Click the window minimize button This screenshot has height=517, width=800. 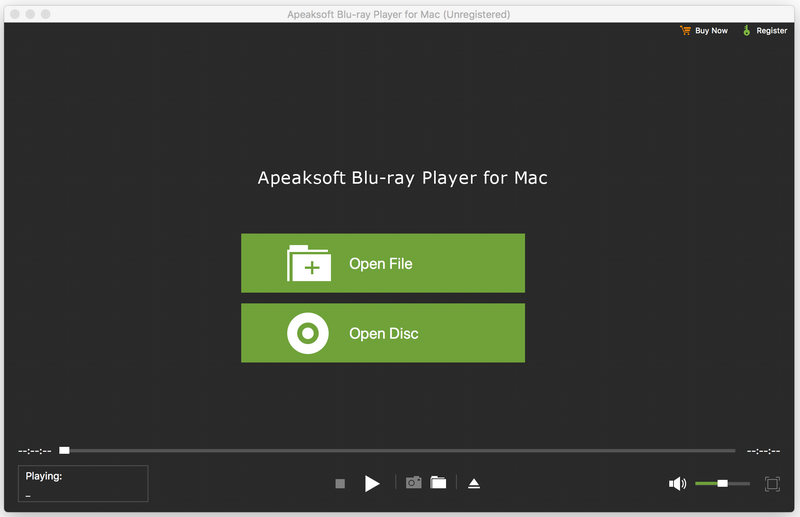(x=30, y=14)
